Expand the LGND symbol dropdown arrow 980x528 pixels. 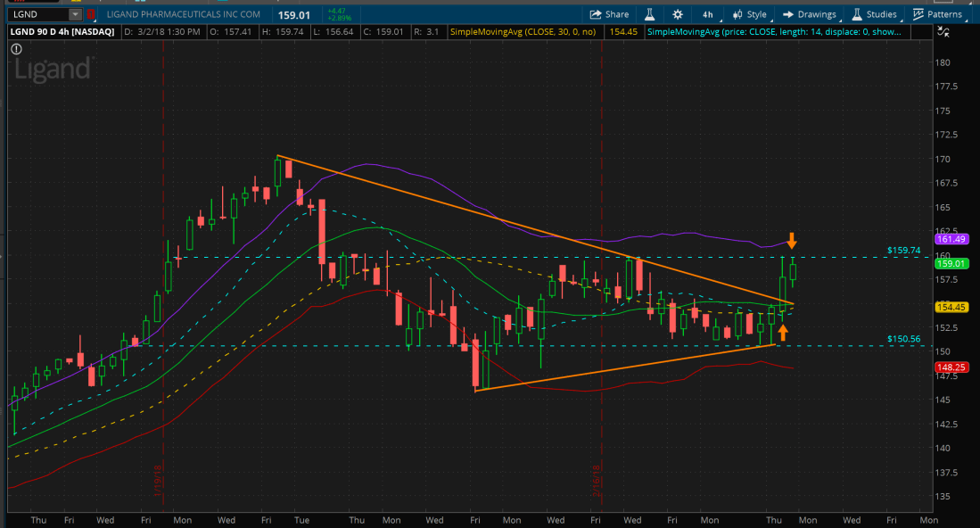tap(75, 14)
